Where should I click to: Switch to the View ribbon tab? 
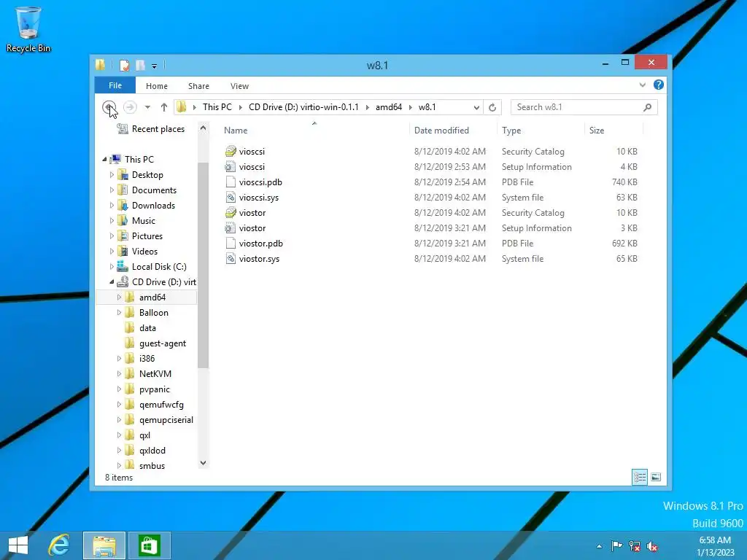(x=239, y=86)
